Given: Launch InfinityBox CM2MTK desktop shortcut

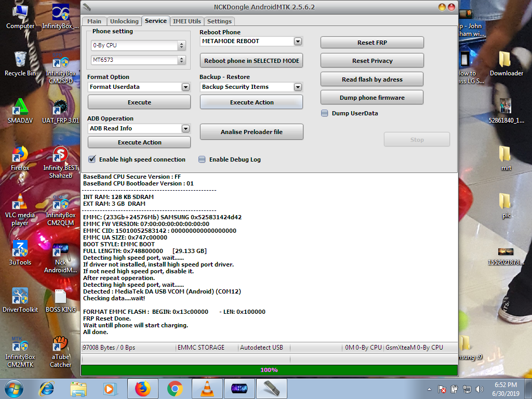Looking at the screenshot, I should pyautogui.click(x=20, y=352).
